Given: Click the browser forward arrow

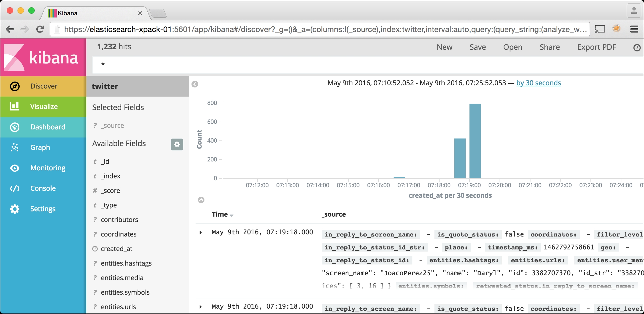Looking at the screenshot, I should tap(25, 29).
